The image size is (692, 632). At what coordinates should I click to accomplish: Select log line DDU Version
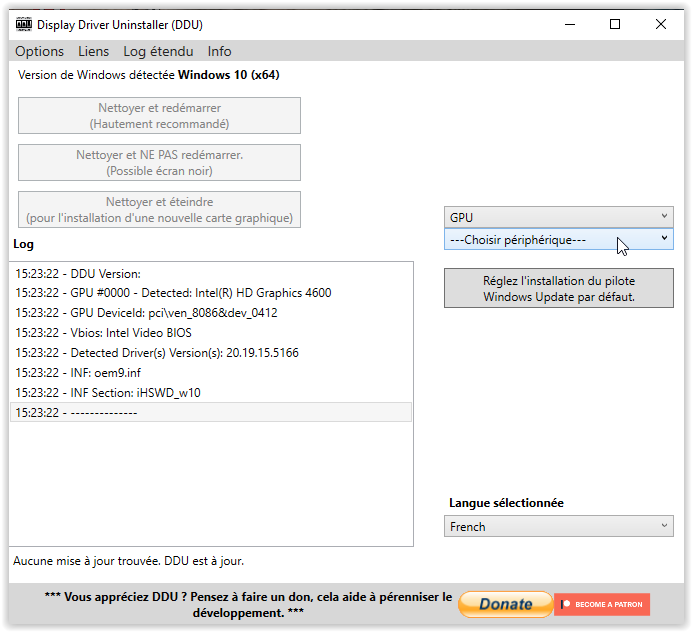point(211,274)
